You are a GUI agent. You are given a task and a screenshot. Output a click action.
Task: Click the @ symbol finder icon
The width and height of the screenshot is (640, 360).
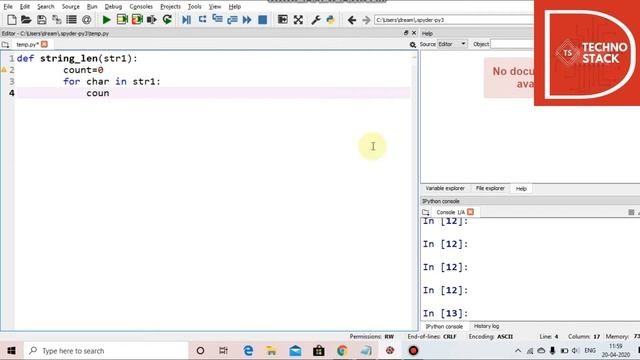[87, 20]
